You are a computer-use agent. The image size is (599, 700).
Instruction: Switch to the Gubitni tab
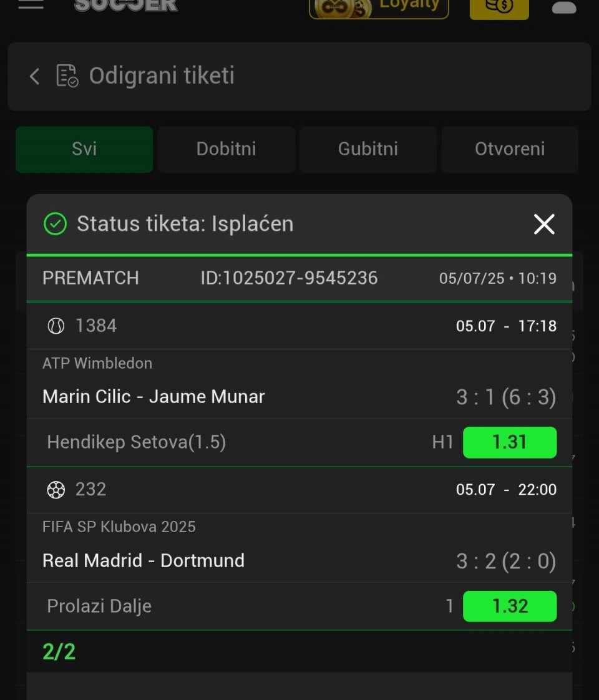click(368, 149)
